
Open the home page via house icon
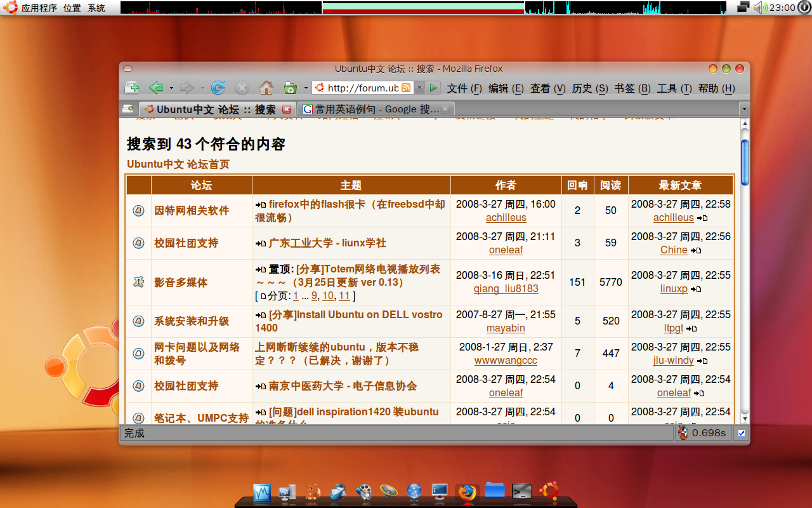pos(266,88)
